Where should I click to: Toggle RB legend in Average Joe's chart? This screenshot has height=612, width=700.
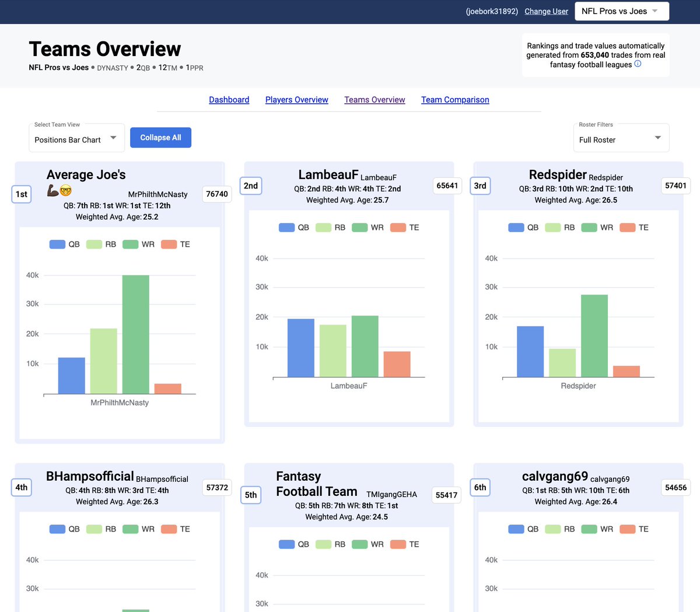pyautogui.click(x=101, y=244)
